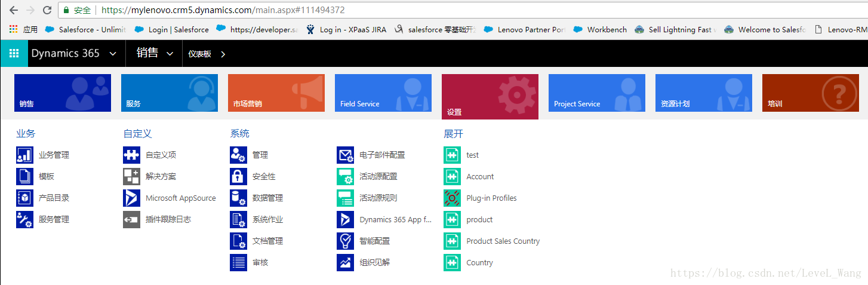Open the 安全性 link
This screenshot has height=285, width=868.
(264, 176)
